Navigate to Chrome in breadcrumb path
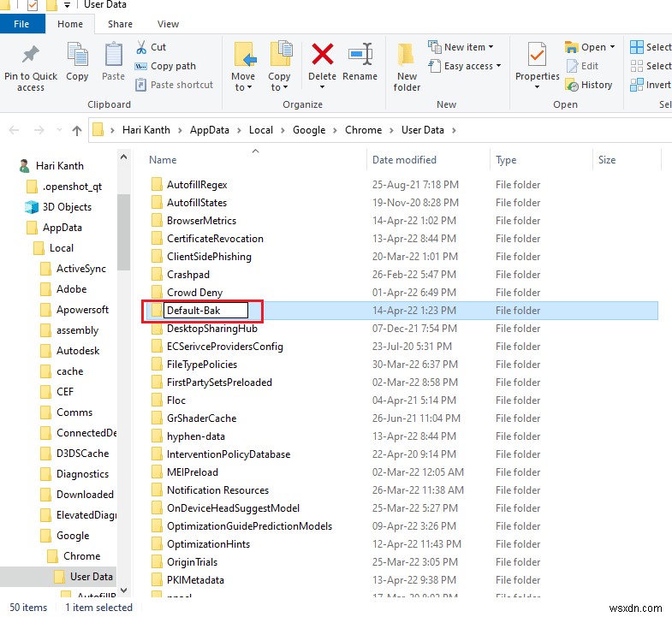The width and height of the screenshot is (672, 617). click(x=363, y=130)
